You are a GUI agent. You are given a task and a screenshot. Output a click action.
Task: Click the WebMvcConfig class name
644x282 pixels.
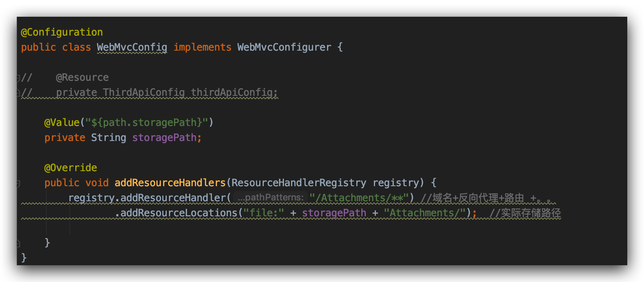(132, 47)
